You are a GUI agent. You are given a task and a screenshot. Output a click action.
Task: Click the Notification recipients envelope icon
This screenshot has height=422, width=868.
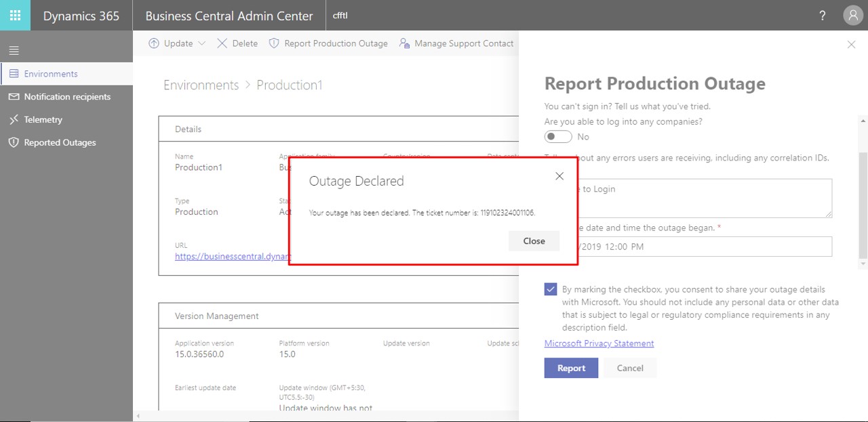14,97
